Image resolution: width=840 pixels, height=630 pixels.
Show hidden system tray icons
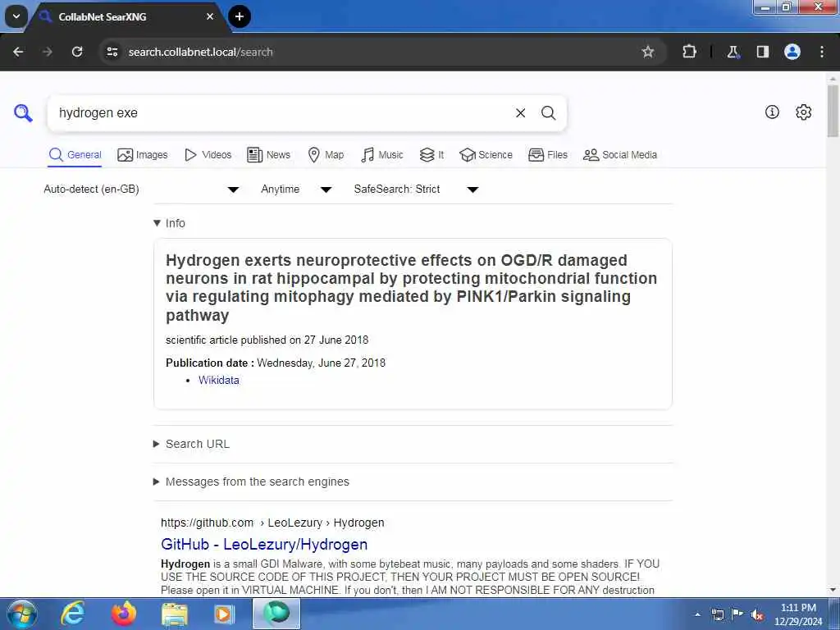point(697,614)
